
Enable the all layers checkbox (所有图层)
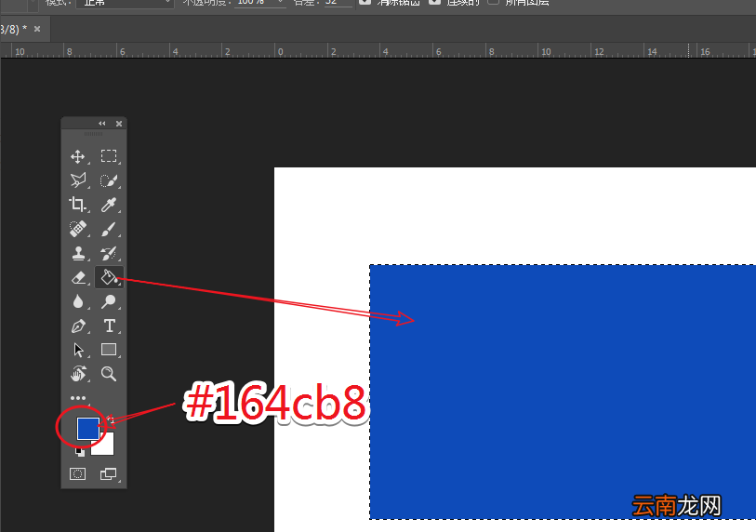pos(493,2)
